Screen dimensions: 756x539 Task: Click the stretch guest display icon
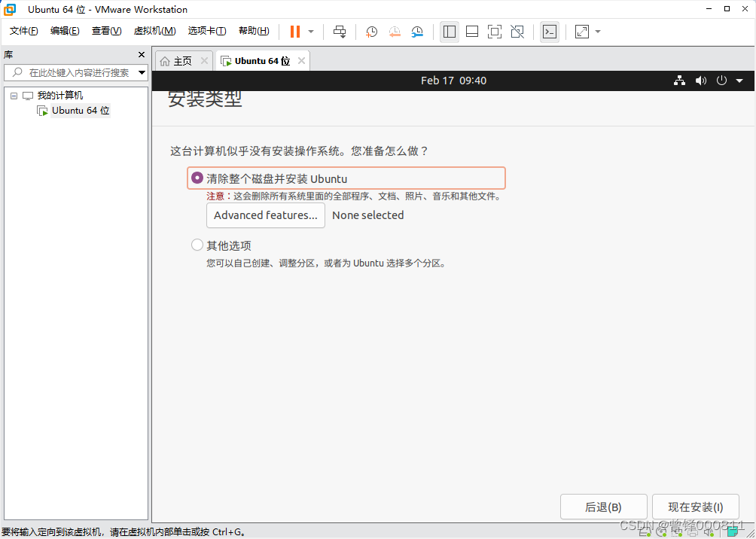(x=582, y=32)
